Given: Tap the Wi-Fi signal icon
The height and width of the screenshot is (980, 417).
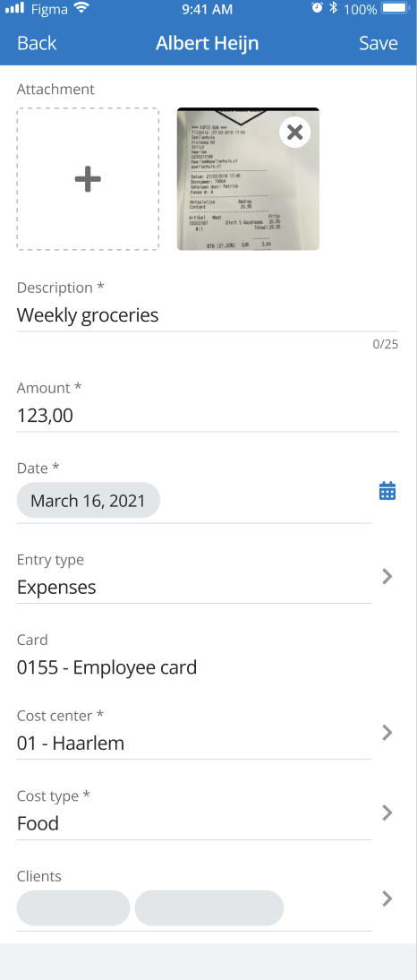Looking at the screenshot, I should pyautogui.click(x=81, y=8).
